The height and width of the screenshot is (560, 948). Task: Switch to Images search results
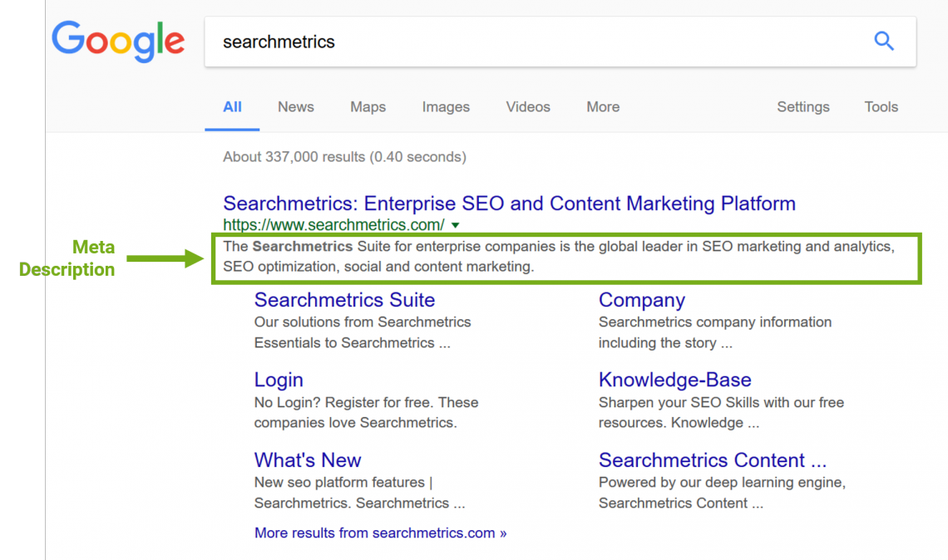pyautogui.click(x=446, y=106)
